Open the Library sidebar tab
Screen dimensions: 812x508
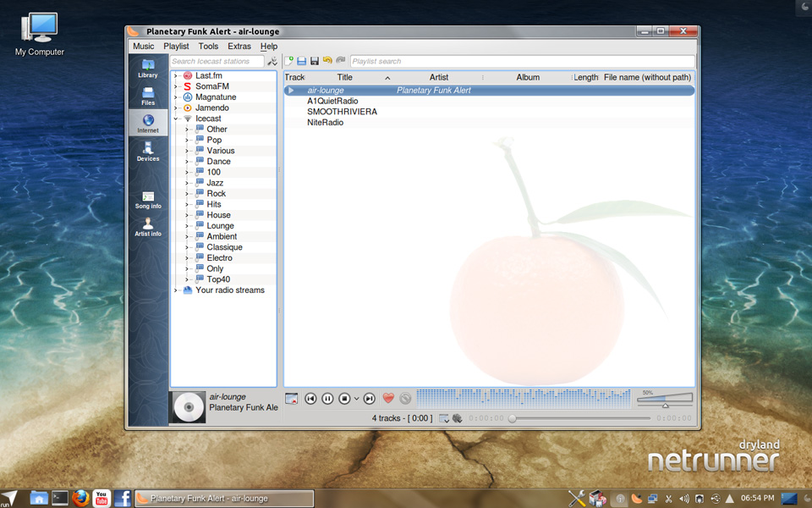coord(148,68)
